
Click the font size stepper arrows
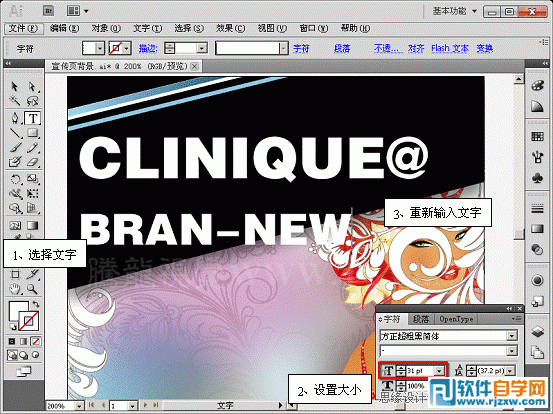pos(401,371)
